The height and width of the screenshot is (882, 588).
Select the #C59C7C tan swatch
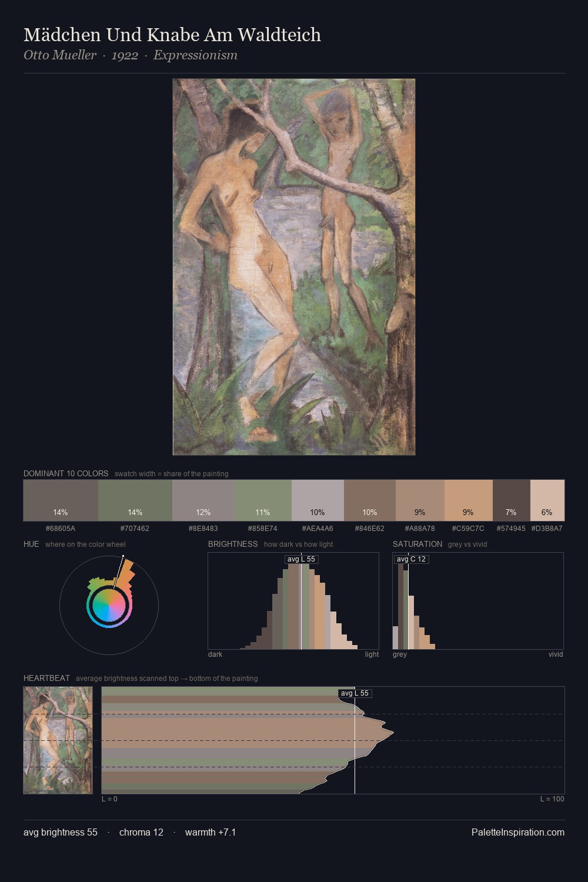point(469,500)
